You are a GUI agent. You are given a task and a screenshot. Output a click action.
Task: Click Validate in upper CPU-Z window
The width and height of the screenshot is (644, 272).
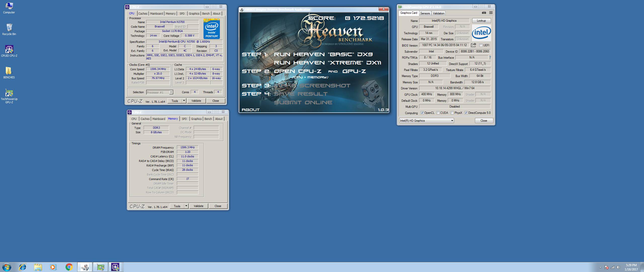(196, 101)
